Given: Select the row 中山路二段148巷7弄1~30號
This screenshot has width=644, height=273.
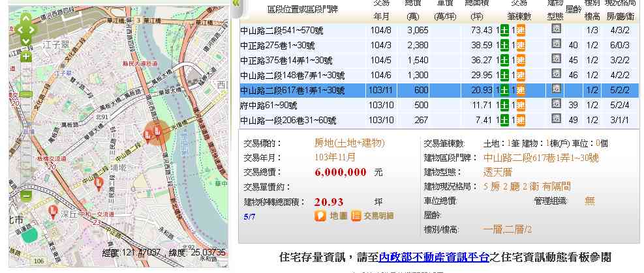Looking at the screenshot, I should click(439, 76).
